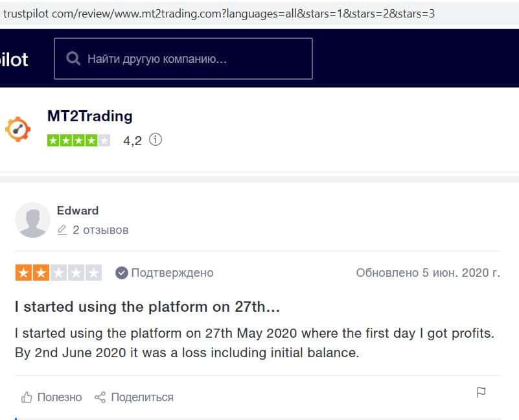The image size is (519, 420).
Task: Click the MT2Trading orange gauge logo
Action: coord(17,129)
